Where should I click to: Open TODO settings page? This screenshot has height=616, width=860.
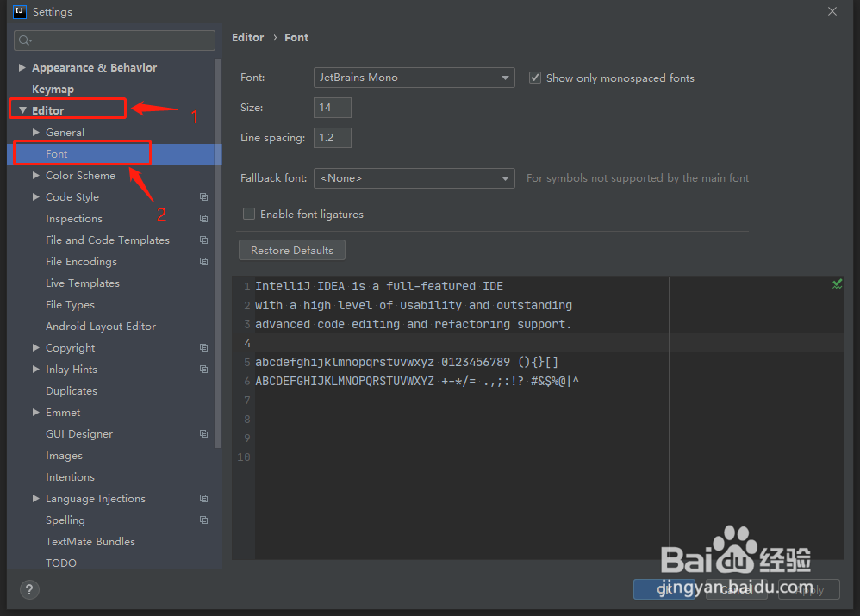[61, 563]
